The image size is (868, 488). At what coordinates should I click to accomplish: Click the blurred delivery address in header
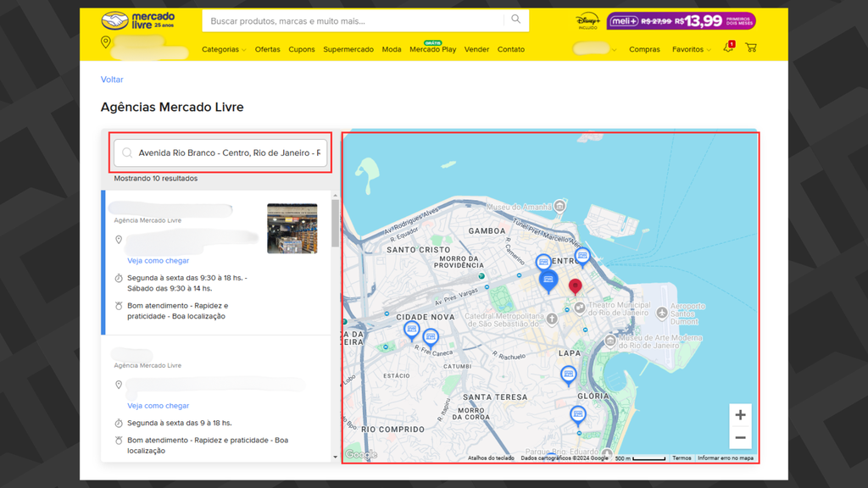click(149, 47)
